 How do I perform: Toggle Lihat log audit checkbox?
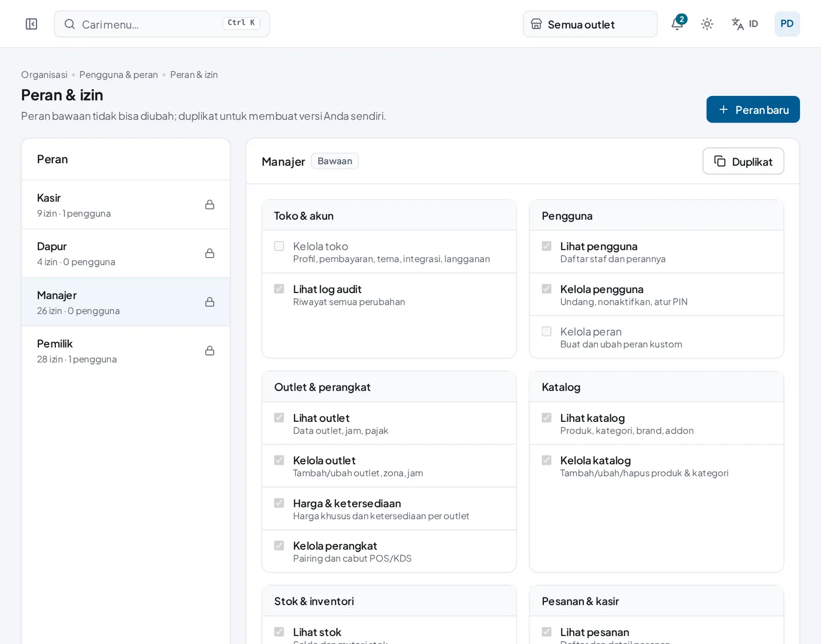[279, 289]
